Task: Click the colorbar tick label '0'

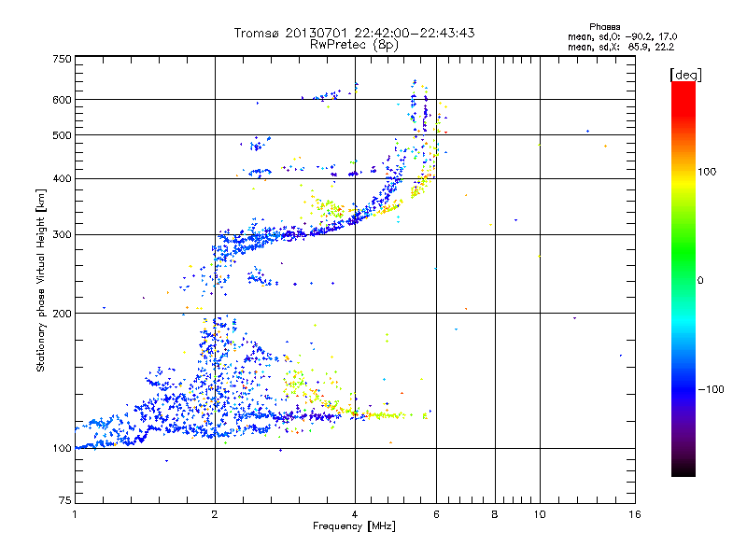Action: click(x=700, y=280)
